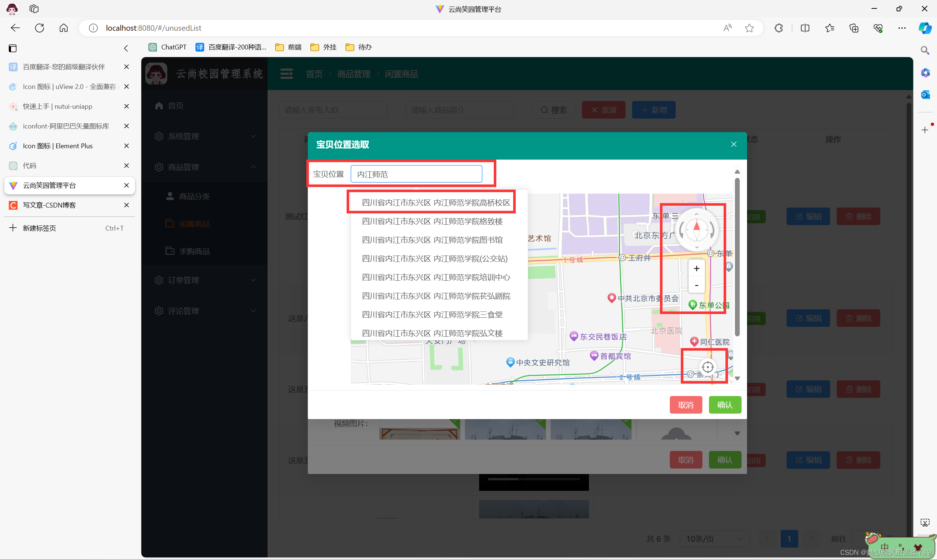Collapse the vertical tabs pane

126,48
